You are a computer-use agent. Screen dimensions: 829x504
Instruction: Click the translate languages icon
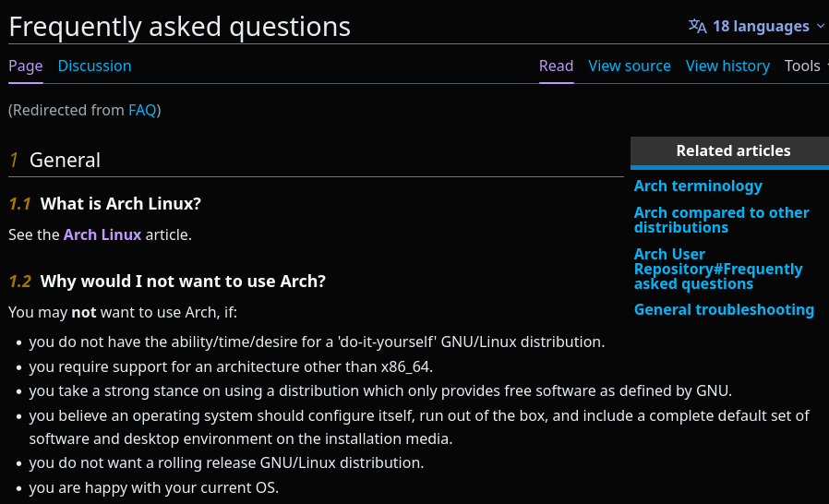click(x=697, y=26)
